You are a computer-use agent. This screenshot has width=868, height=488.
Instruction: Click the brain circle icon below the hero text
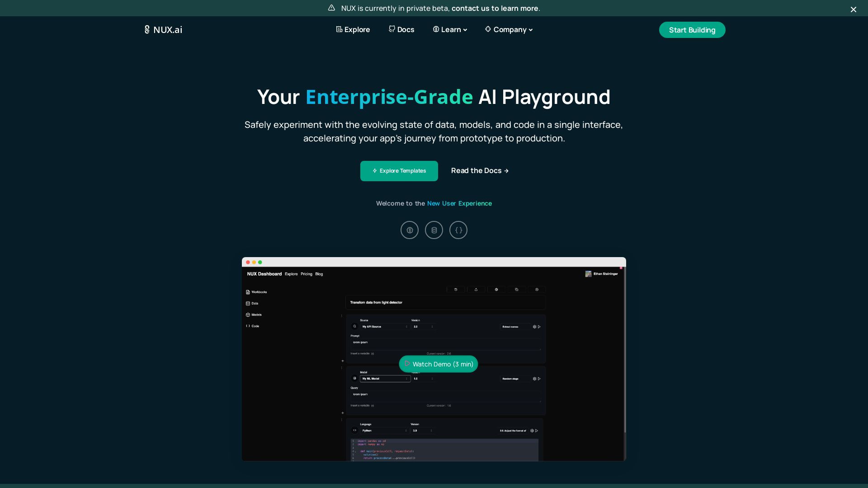[410, 230]
